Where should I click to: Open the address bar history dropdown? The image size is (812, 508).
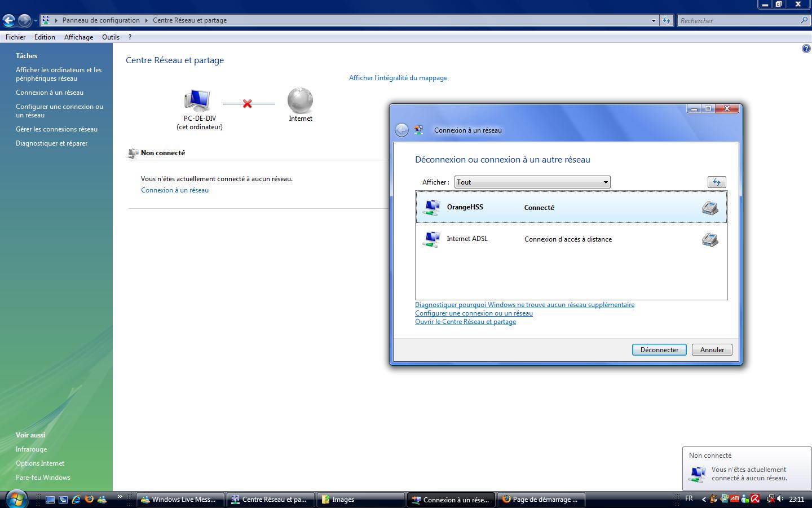[x=653, y=20]
